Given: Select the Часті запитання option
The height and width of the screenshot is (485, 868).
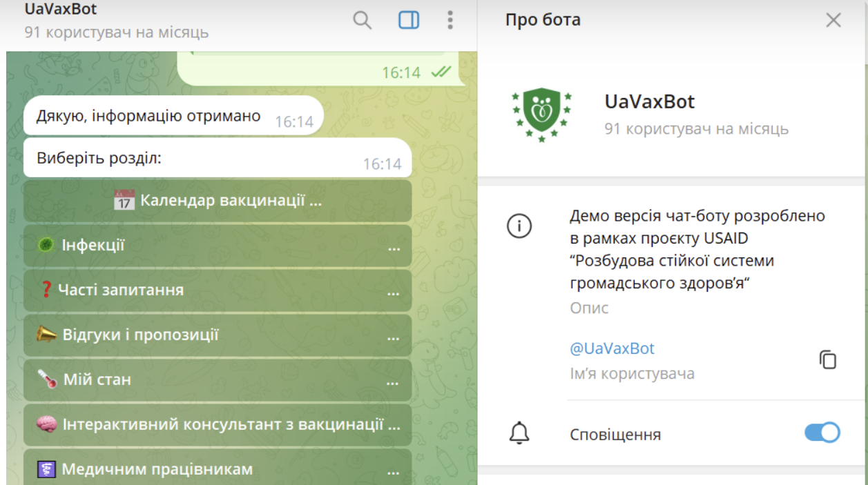Looking at the screenshot, I should (x=218, y=290).
